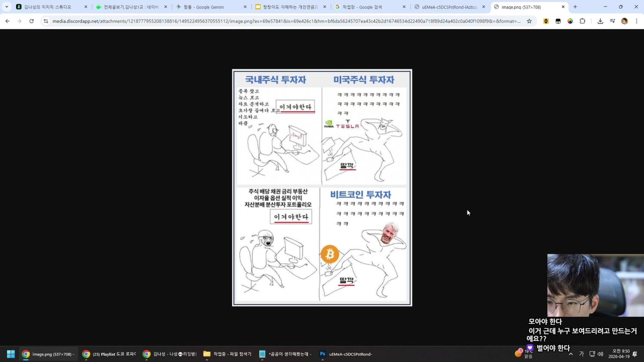Open the tab search dropdown arrow
The image size is (644, 362).
[7, 7]
